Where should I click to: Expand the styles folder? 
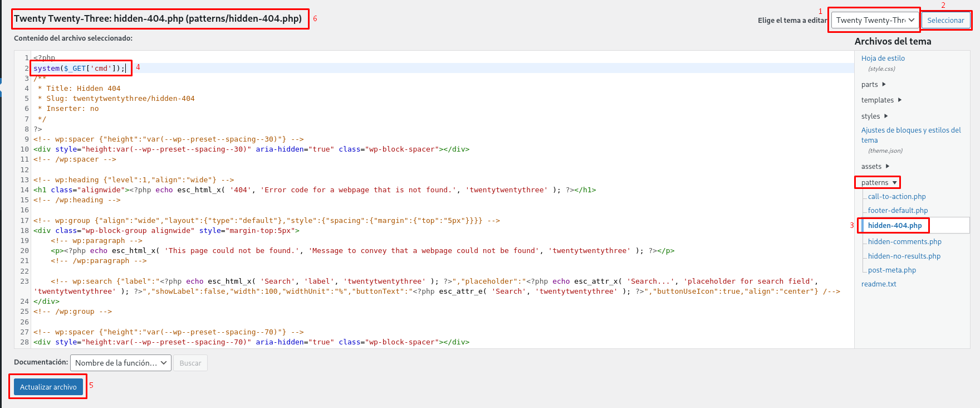point(874,116)
